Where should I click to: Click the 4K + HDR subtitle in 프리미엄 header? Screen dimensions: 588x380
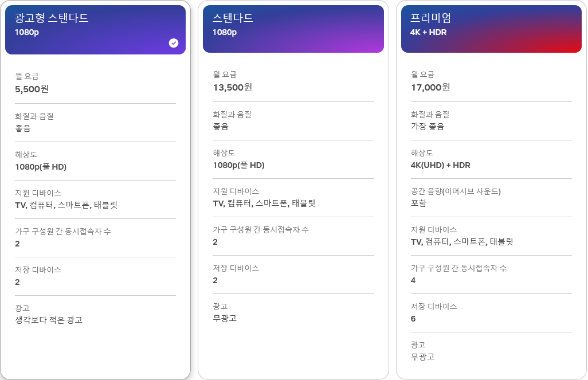tap(428, 32)
